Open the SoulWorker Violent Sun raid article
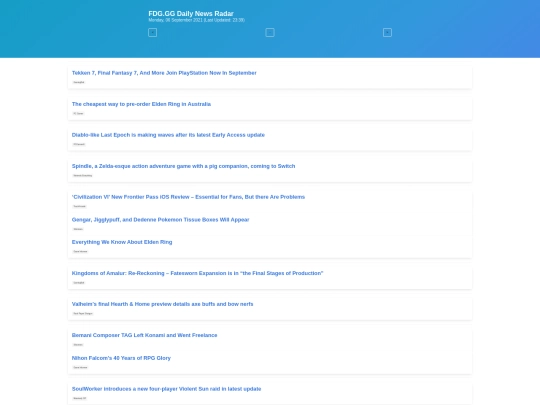This screenshot has width=540, height=405. click(x=166, y=389)
